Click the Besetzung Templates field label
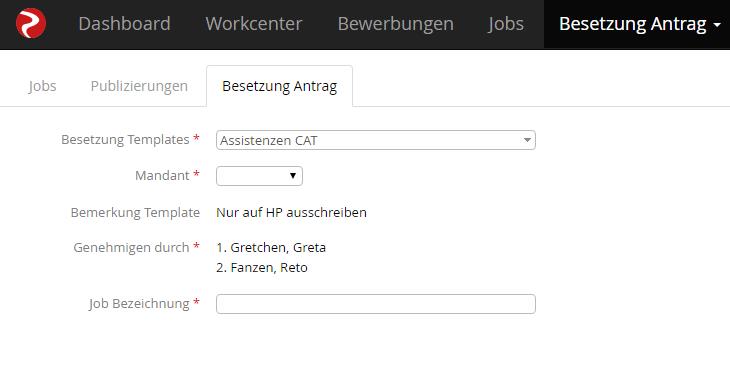Viewport: 730px width, 369px height. click(x=125, y=139)
